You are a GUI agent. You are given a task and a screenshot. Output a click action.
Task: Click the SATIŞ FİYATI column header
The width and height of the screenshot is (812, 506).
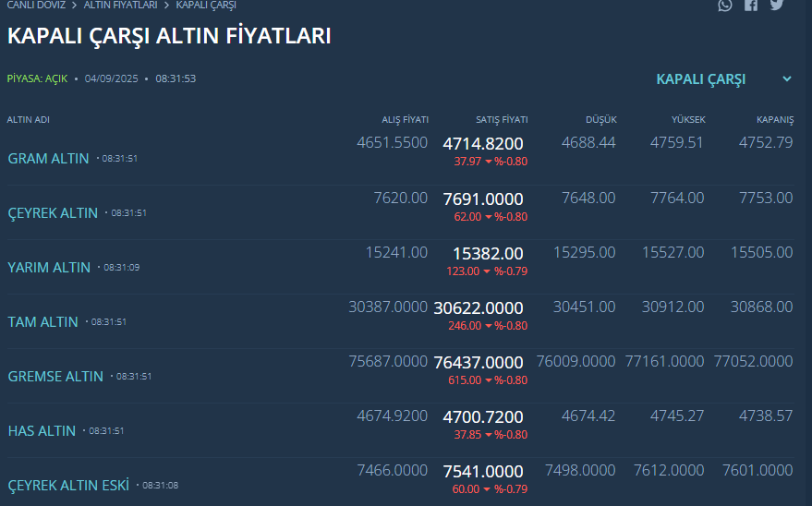pyautogui.click(x=502, y=120)
